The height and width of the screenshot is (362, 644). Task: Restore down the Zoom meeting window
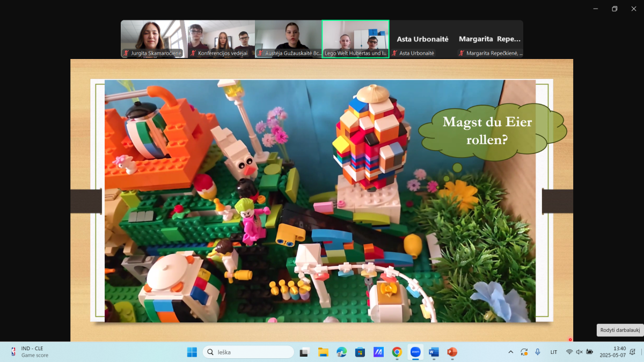pos(614,9)
